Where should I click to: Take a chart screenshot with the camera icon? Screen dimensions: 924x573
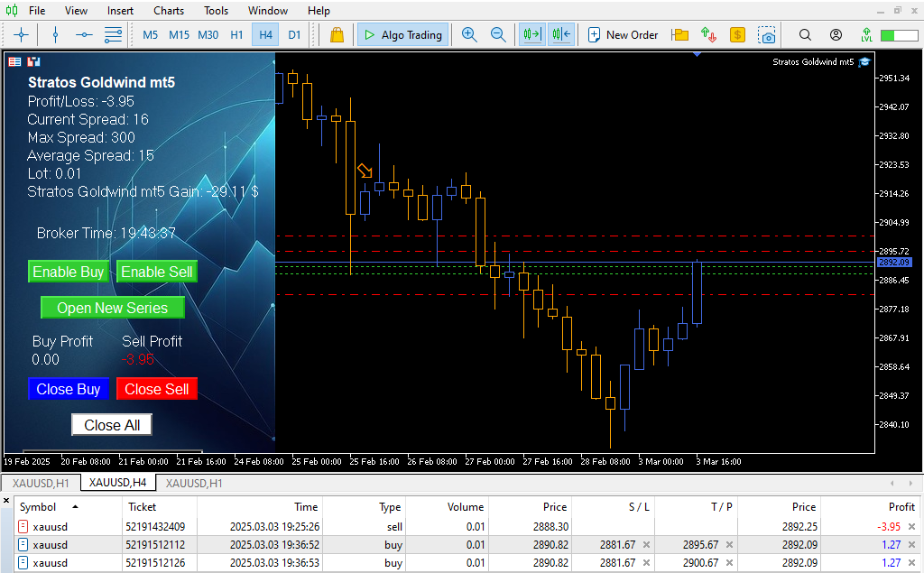(767, 34)
